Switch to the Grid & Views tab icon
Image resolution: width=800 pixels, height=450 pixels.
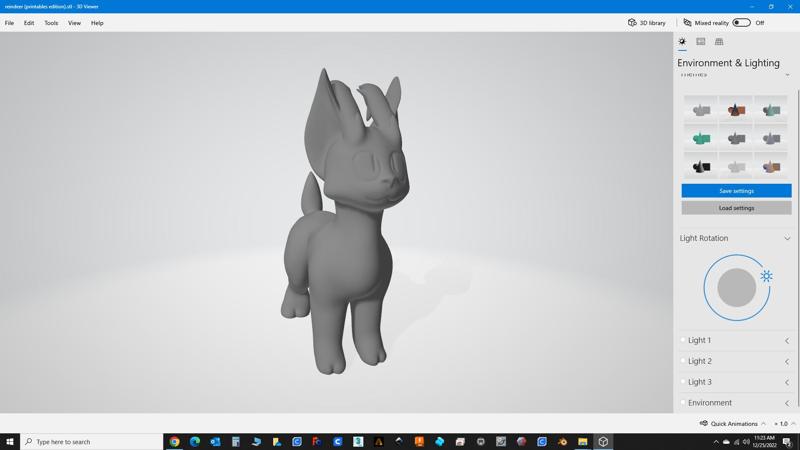pyautogui.click(x=719, y=42)
